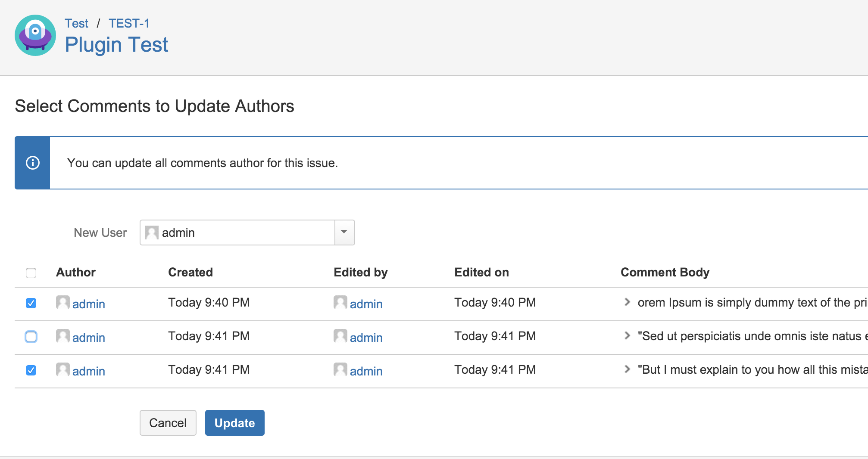Click author avatar in the 9:40 PM row
The width and height of the screenshot is (868, 459).
[63, 302]
